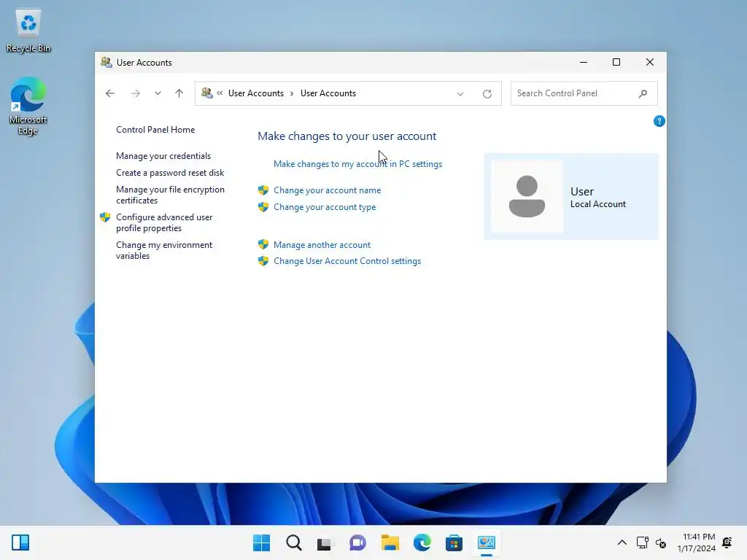Go up one level with up arrow
Screen dimensions: 747x560
tap(179, 93)
